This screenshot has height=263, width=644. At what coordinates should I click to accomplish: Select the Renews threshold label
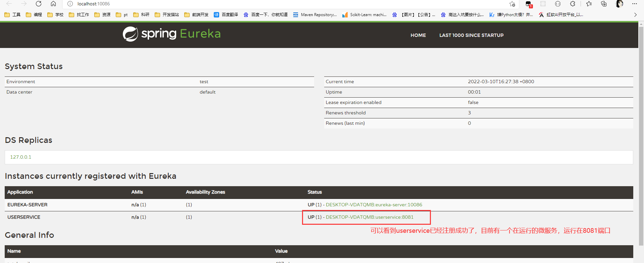coord(346,113)
